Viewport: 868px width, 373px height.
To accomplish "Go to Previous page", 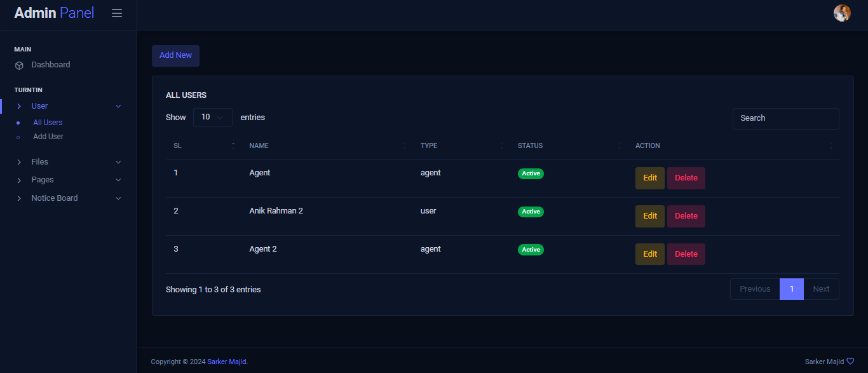I will pos(755,289).
